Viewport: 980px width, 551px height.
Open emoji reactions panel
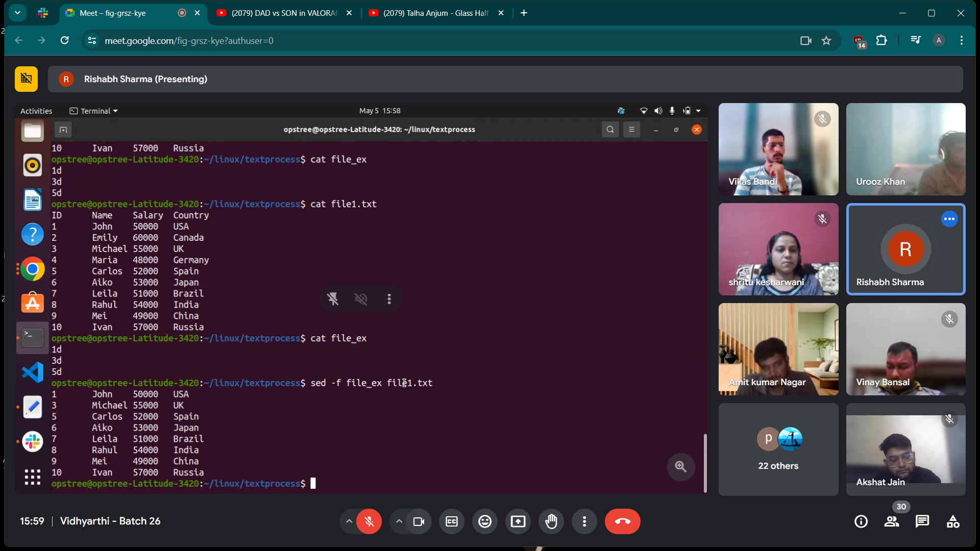[484, 521]
